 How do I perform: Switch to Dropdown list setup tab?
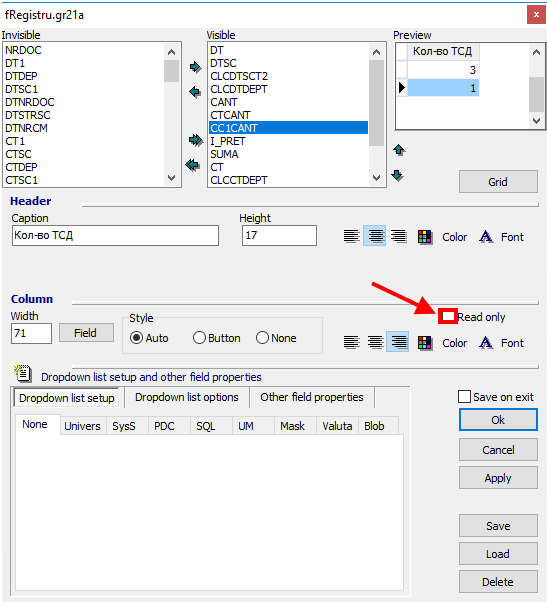pyautogui.click(x=67, y=398)
